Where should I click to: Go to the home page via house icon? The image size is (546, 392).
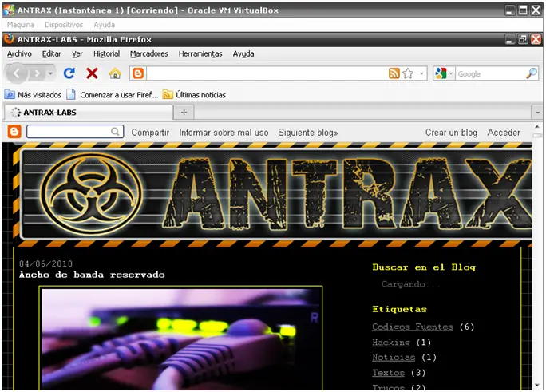tap(115, 73)
